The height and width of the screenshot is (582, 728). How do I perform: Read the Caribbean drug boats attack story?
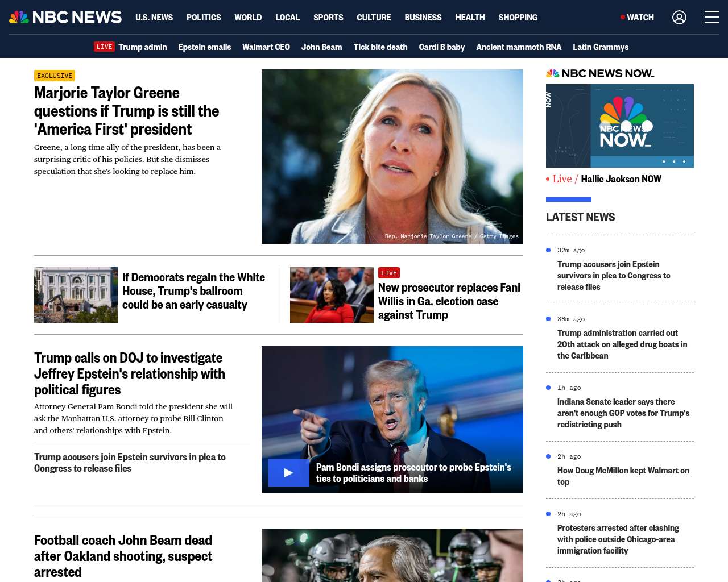[622, 344]
